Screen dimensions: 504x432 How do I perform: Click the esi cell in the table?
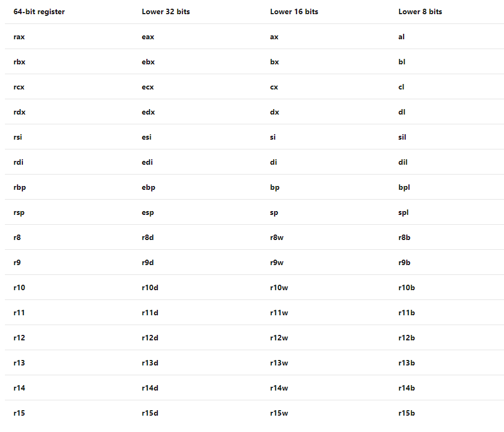(x=146, y=137)
